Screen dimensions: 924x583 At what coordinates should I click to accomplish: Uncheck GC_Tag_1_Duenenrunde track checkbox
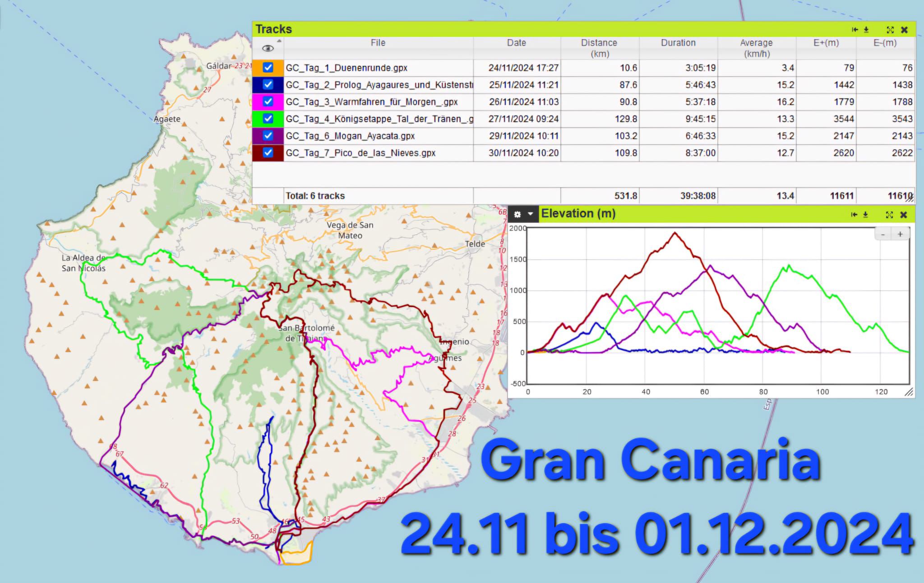268,68
